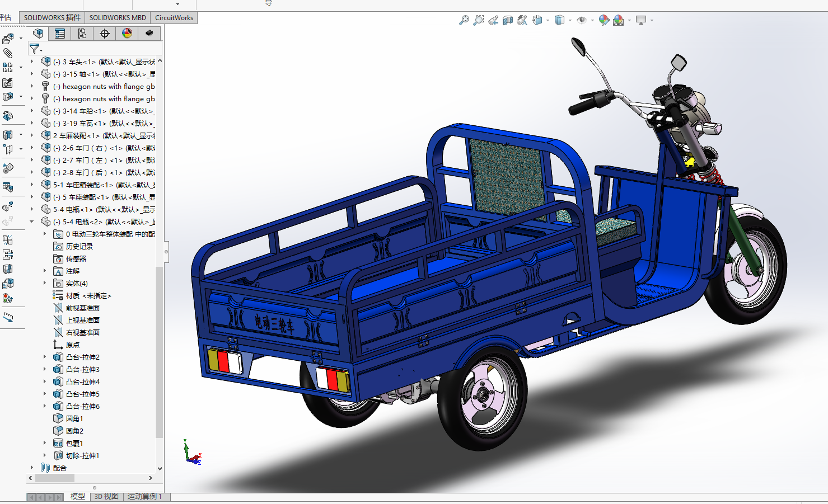
Task: Open the Display Style dropdown arrow
Action: [x=570, y=21]
